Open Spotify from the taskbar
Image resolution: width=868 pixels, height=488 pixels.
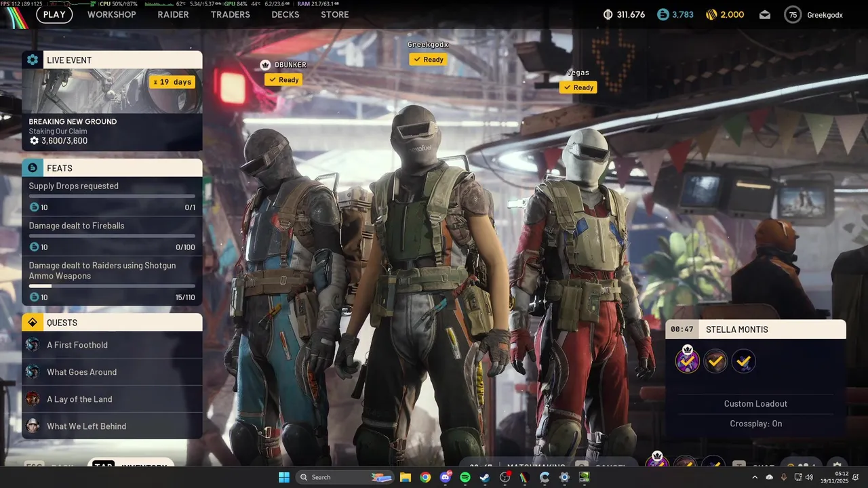[x=465, y=477]
